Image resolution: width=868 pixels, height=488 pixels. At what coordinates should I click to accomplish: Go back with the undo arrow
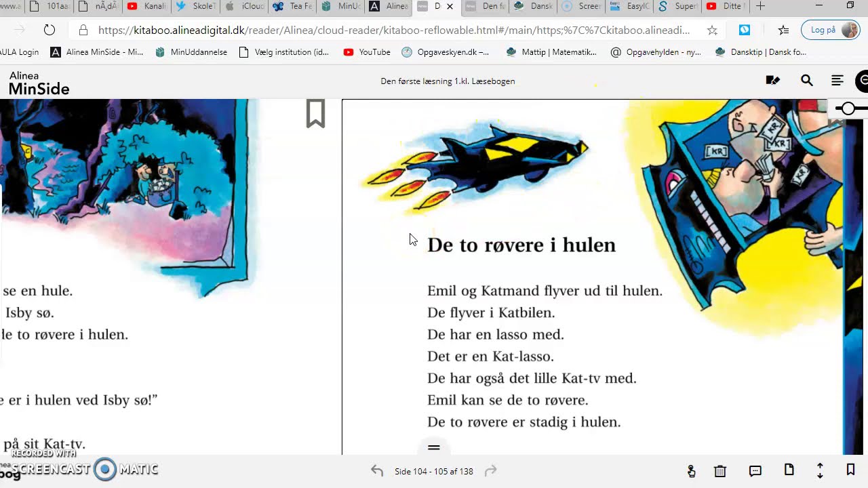pos(377,471)
